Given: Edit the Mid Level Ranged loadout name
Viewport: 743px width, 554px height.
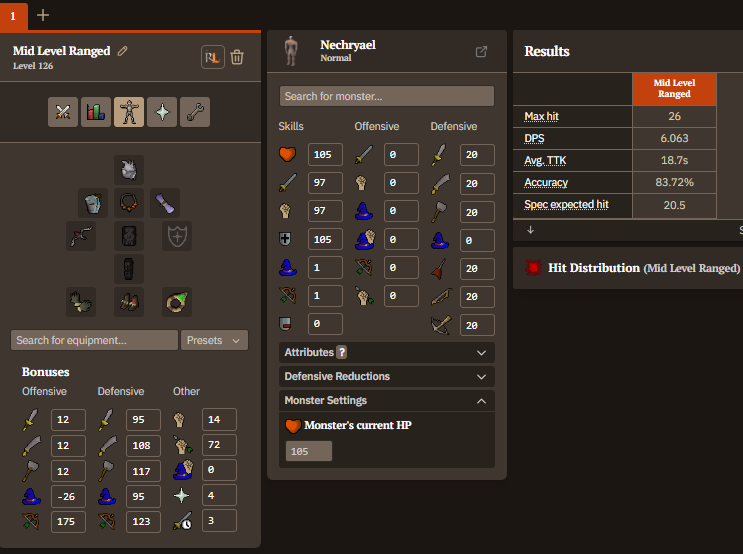Looking at the screenshot, I should (123, 51).
